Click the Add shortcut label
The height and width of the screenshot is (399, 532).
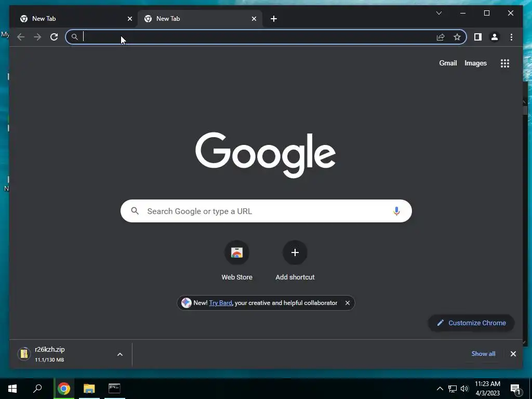[x=295, y=277]
